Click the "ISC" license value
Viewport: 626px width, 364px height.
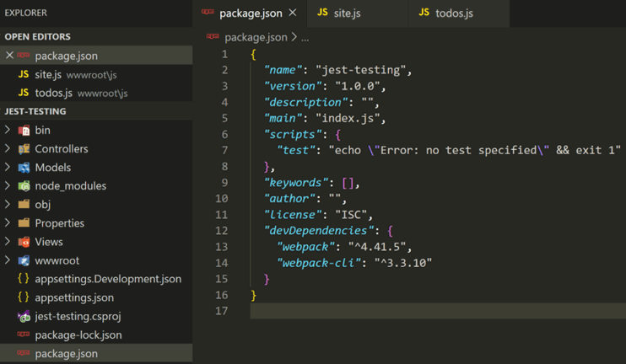(351, 215)
